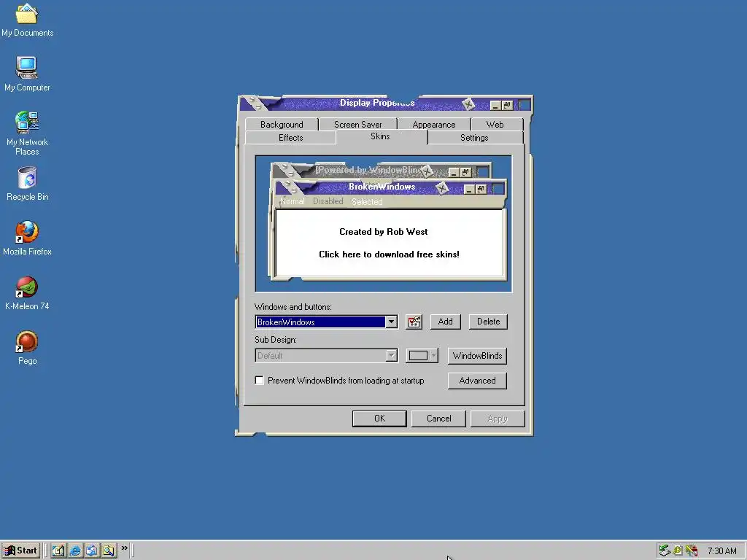Viewport: 747px width, 560px height.
Task: Click the taskbar clock showing 7:30 AM
Action: point(721,551)
